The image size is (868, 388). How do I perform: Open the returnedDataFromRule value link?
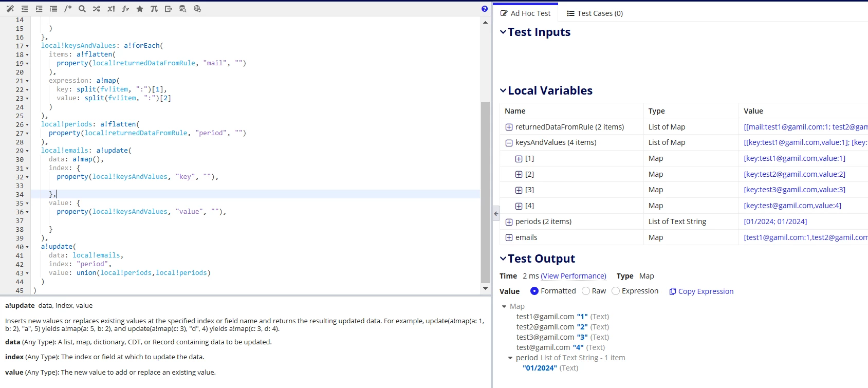[x=805, y=127]
